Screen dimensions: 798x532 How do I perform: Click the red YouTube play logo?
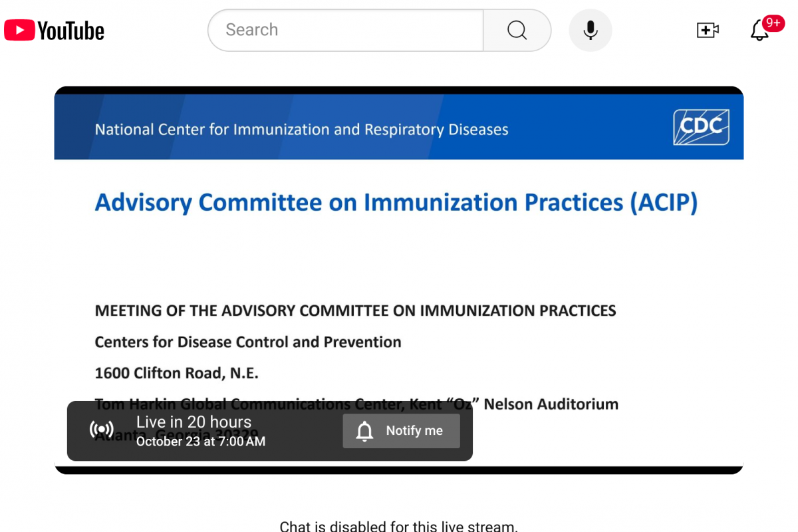point(19,30)
